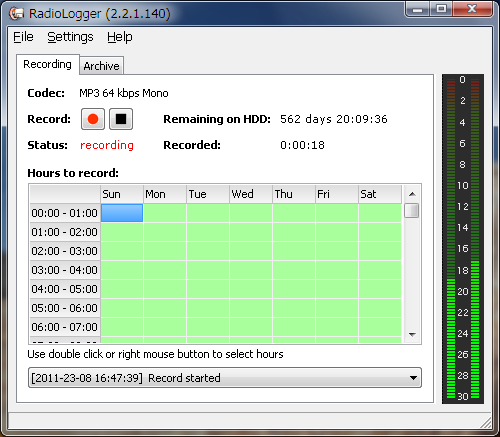Click the 562 days 20:09:36 remaining value
Screen dimensions: 500x437
coord(334,119)
